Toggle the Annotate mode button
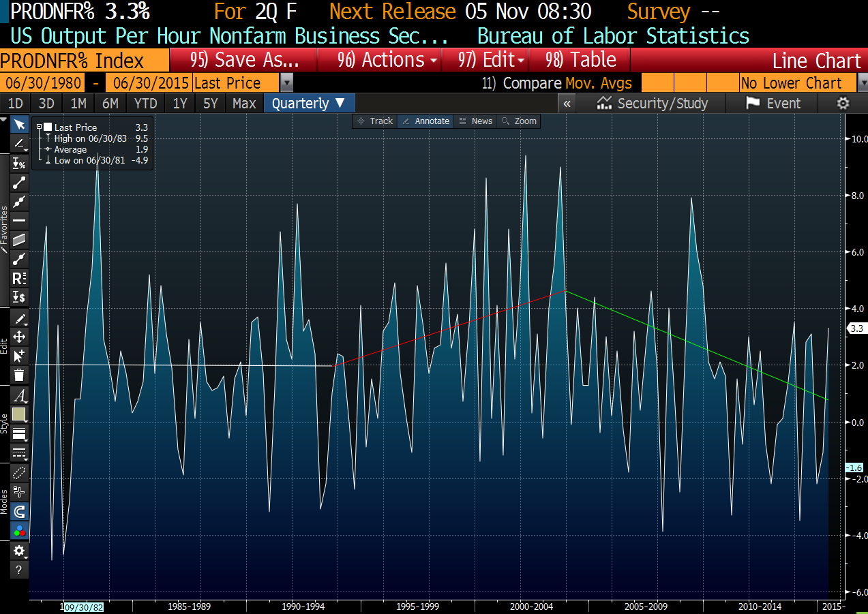The height and width of the screenshot is (614, 868). pos(425,121)
